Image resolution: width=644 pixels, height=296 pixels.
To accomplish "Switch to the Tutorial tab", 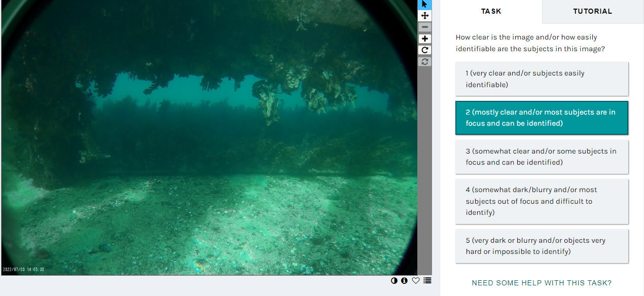I will pos(592,11).
